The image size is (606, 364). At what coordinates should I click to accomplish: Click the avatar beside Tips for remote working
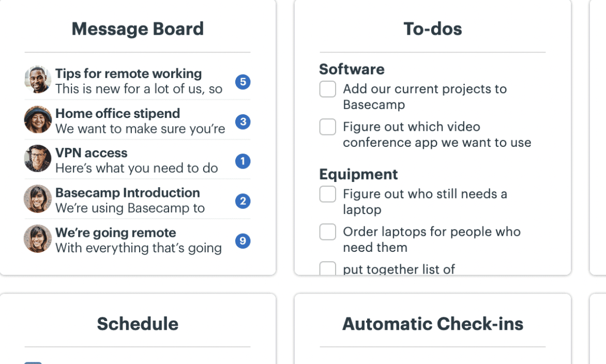[38, 80]
